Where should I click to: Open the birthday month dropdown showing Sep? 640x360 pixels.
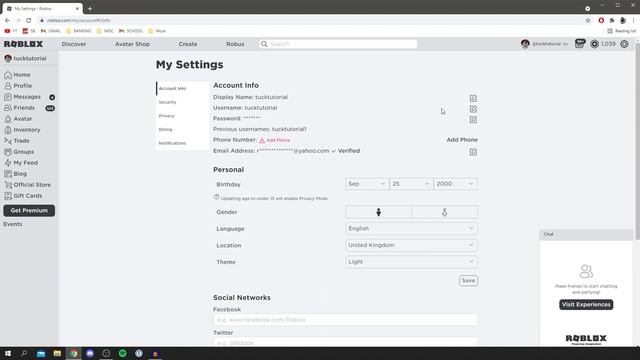tap(367, 184)
